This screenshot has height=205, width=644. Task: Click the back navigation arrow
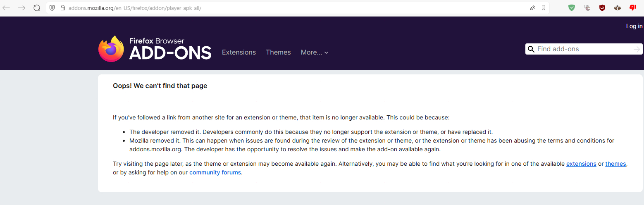[7, 8]
